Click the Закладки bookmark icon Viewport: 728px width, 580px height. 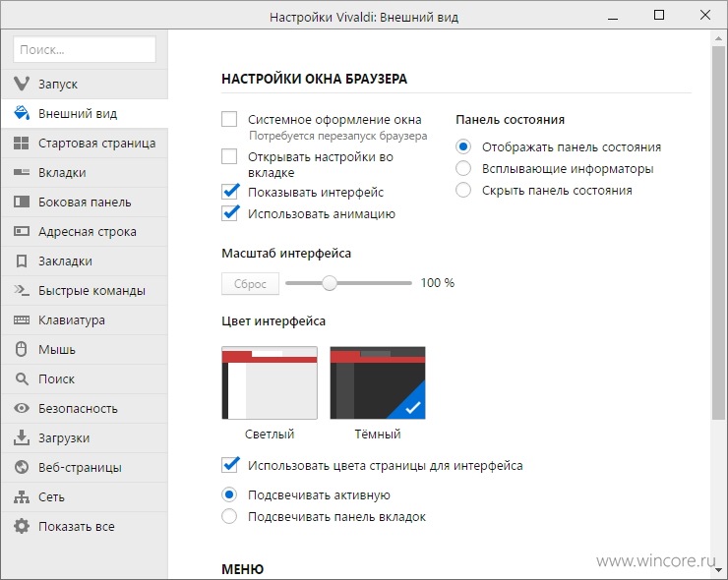tap(22, 261)
